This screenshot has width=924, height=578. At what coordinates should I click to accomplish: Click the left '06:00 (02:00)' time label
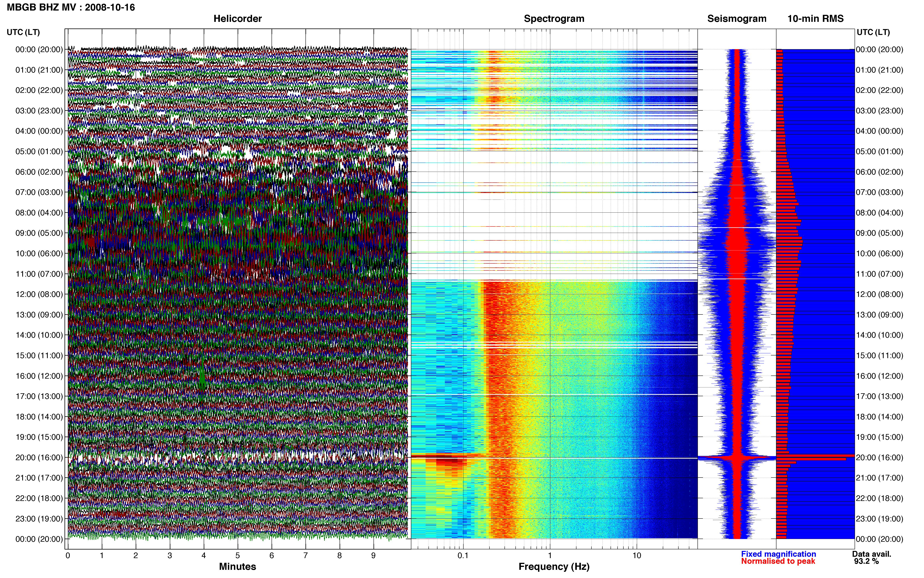tap(39, 172)
